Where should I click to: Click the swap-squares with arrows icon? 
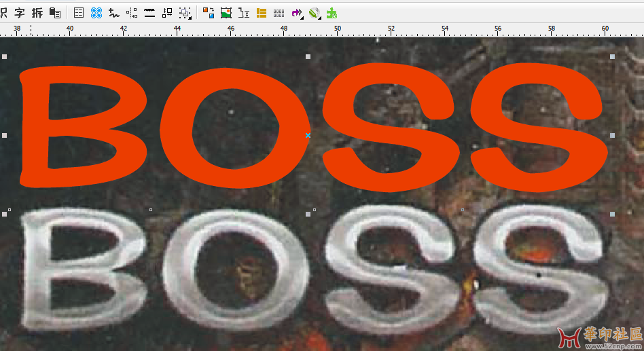[167, 13]
